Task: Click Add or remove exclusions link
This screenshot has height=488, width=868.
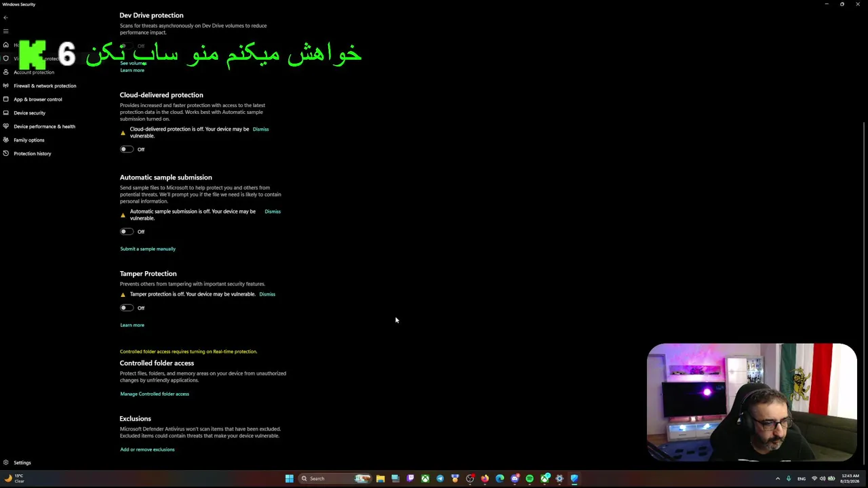Action: (x=147, y=449)
